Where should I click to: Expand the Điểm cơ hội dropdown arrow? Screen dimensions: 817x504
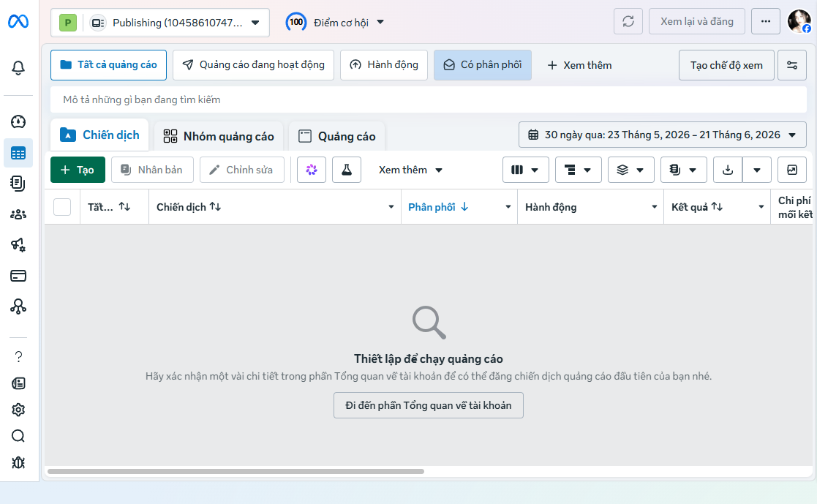[380, 22]
